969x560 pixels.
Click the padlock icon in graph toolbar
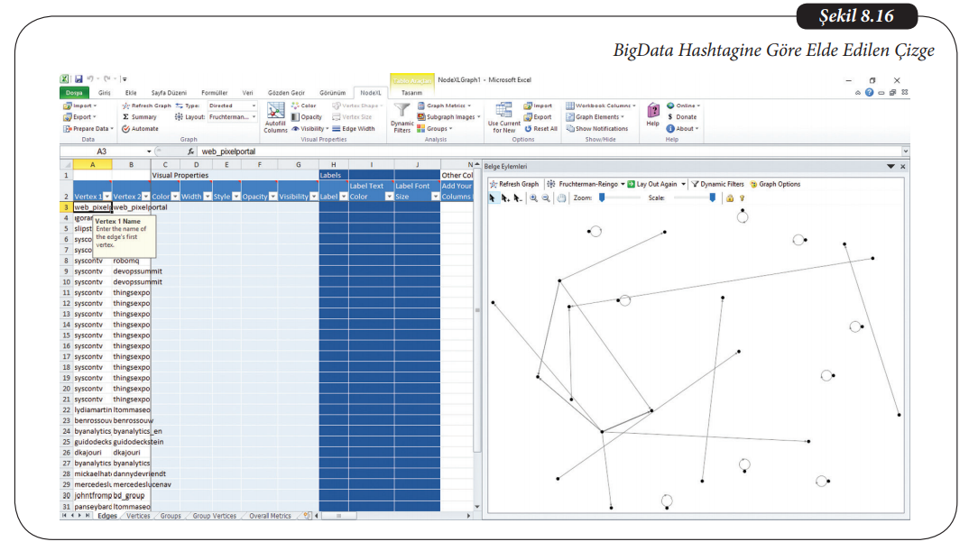tap(729, 197)
